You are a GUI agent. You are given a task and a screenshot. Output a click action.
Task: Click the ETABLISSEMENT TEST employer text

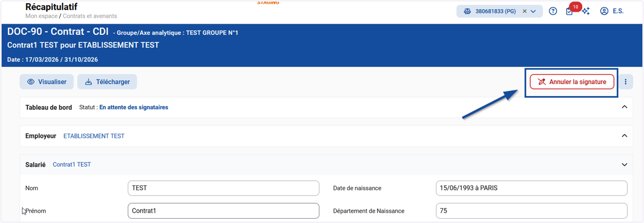(x=94, y=136)
